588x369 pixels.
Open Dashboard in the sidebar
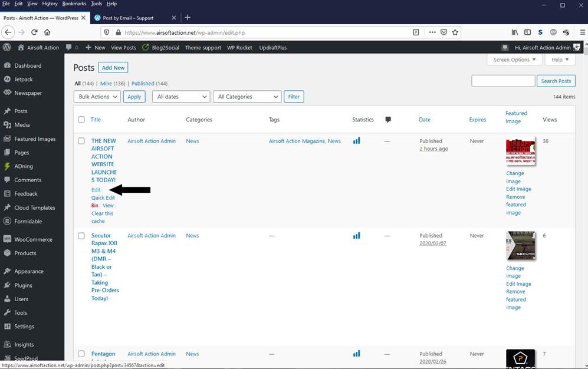(x=28, y=65)
